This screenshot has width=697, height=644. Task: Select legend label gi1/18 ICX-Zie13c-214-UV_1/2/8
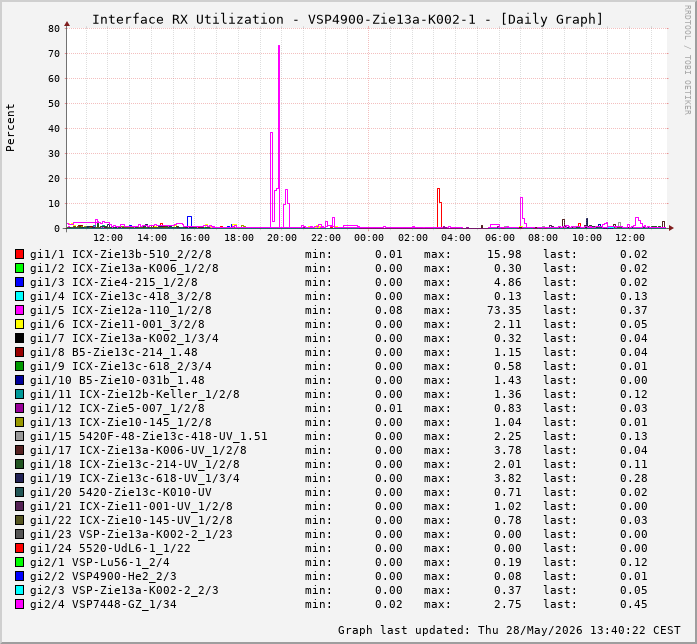135,464
